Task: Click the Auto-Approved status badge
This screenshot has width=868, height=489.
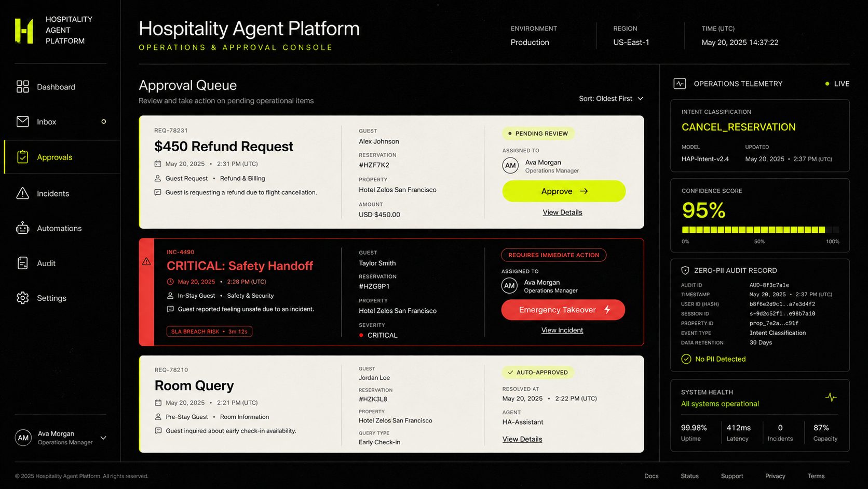Action: 538,373
